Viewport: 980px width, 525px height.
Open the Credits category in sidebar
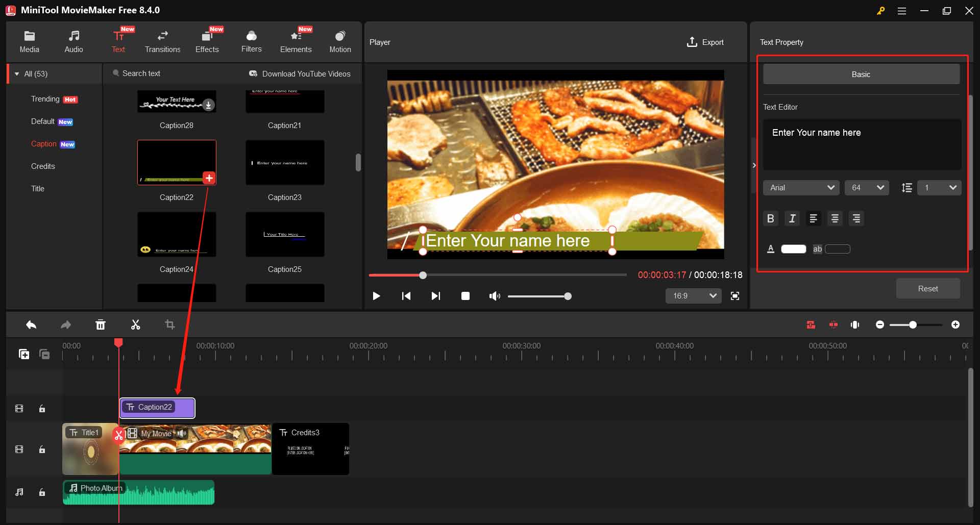pos(43,166)
